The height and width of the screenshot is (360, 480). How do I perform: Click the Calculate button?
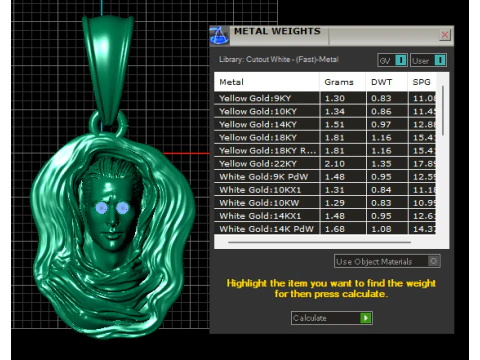click(x=332, y=318)
